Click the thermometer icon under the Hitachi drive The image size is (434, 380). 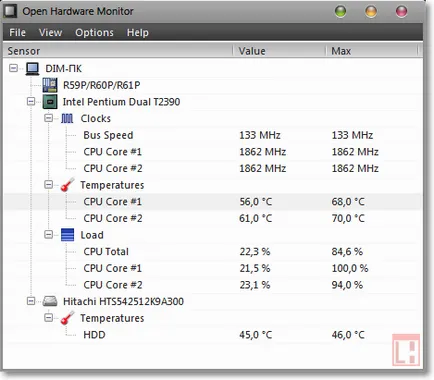coord(67,318)
